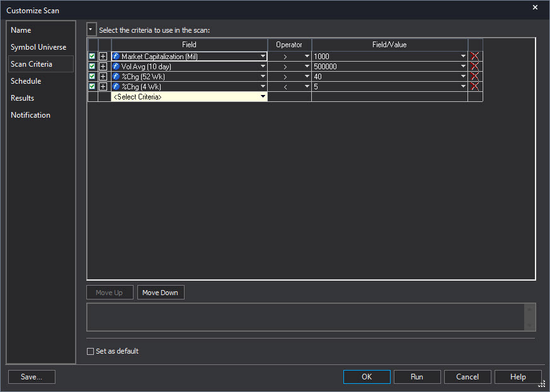
Task: Expand the Market Capitalization row plus icon
Action: tap(103, 57)
